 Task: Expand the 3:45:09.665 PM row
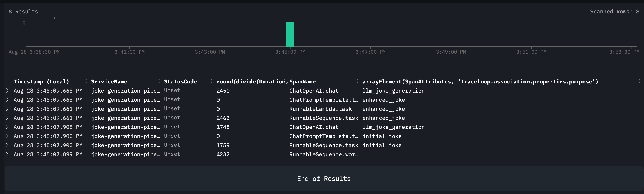(7, 91)
